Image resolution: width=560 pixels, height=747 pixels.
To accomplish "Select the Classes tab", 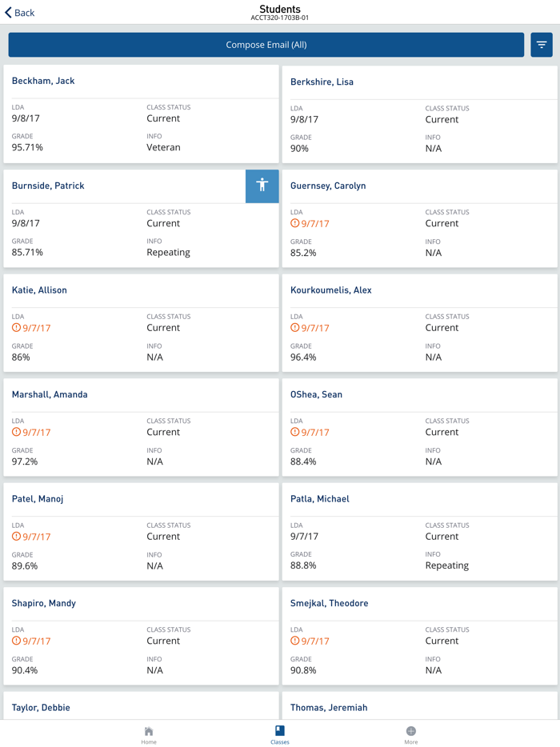I will 280,735.
